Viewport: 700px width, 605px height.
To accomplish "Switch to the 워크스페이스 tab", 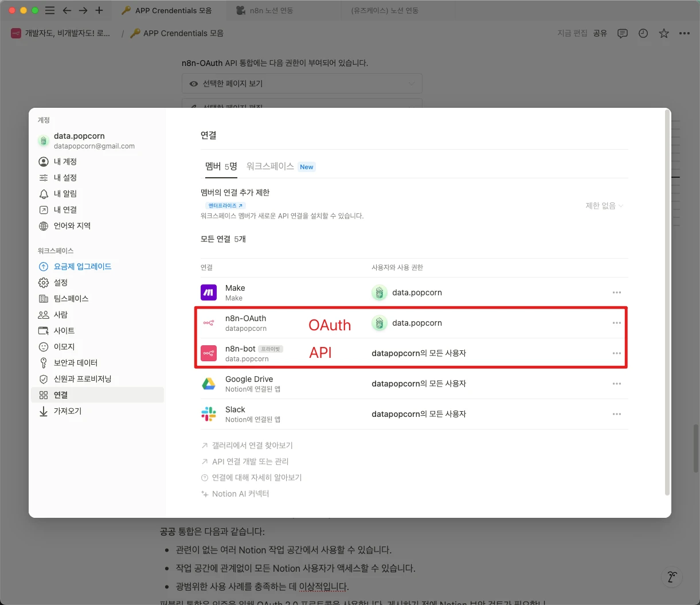I will pyautogui.click(x=270, y=166).
